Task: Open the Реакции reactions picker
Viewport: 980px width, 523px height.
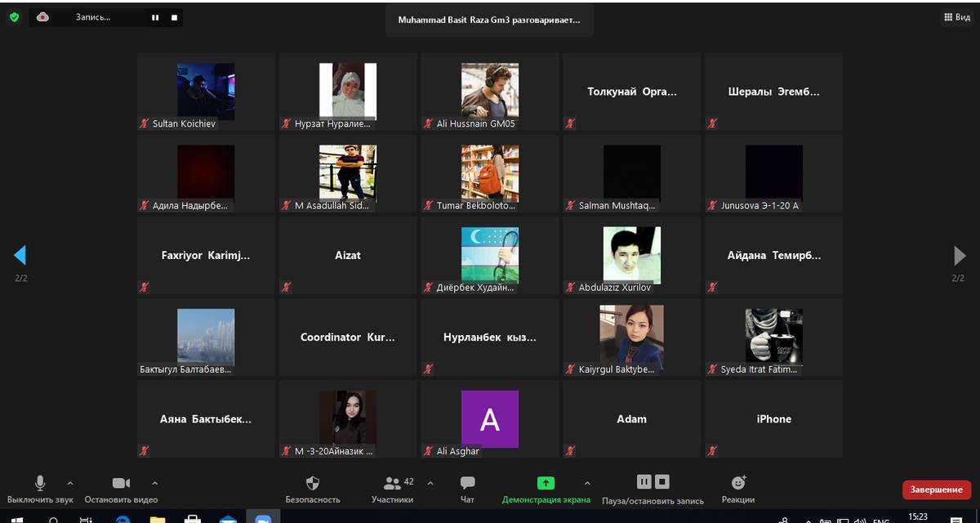Action: [738, 489]
